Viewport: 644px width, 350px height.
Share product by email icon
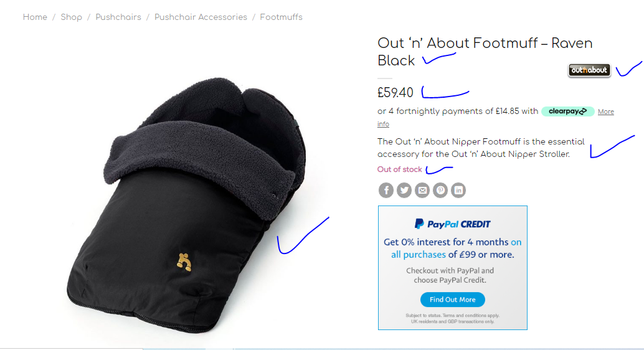click(x=422, y=190)
